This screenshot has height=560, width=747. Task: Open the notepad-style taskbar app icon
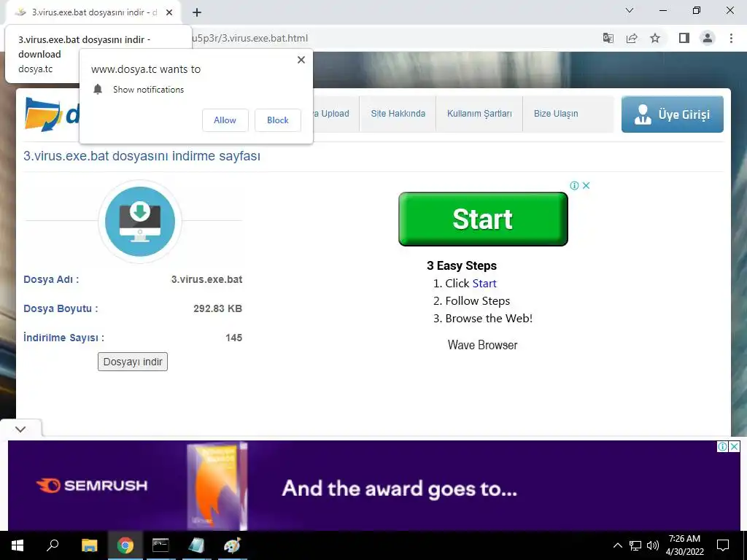point(196,545)
